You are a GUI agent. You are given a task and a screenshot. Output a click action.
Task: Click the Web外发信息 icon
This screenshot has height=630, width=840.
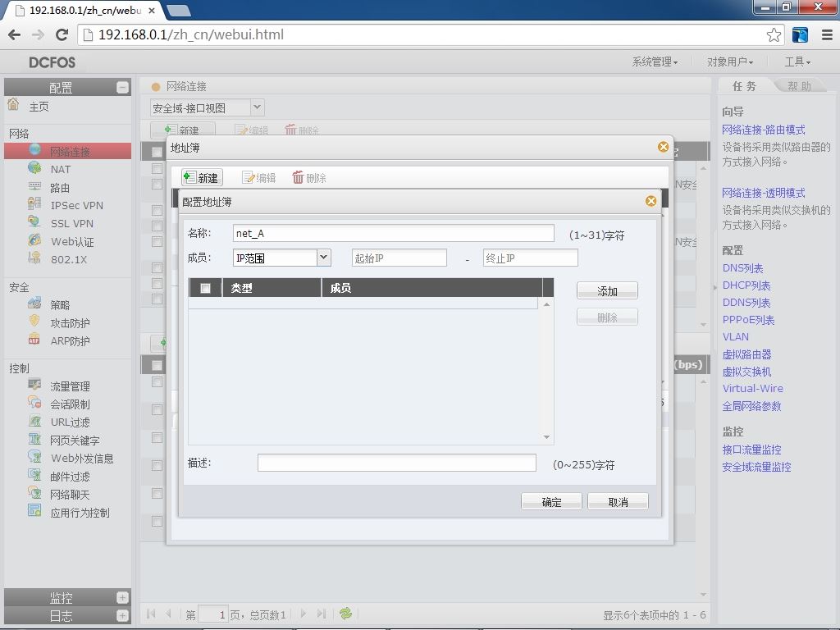(34, 457)
